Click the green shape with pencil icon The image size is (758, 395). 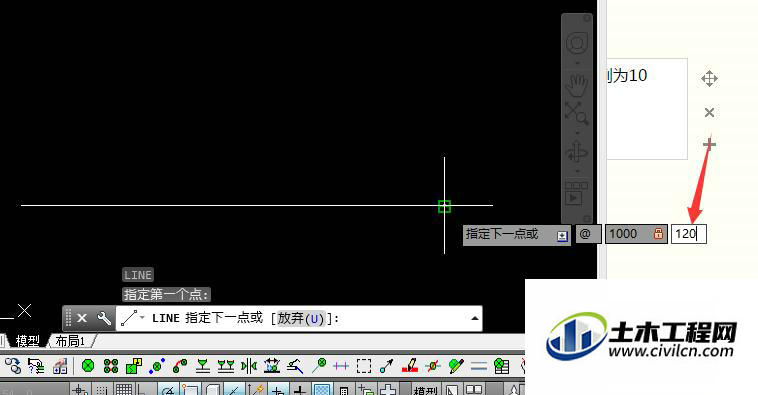coord(456,366)
